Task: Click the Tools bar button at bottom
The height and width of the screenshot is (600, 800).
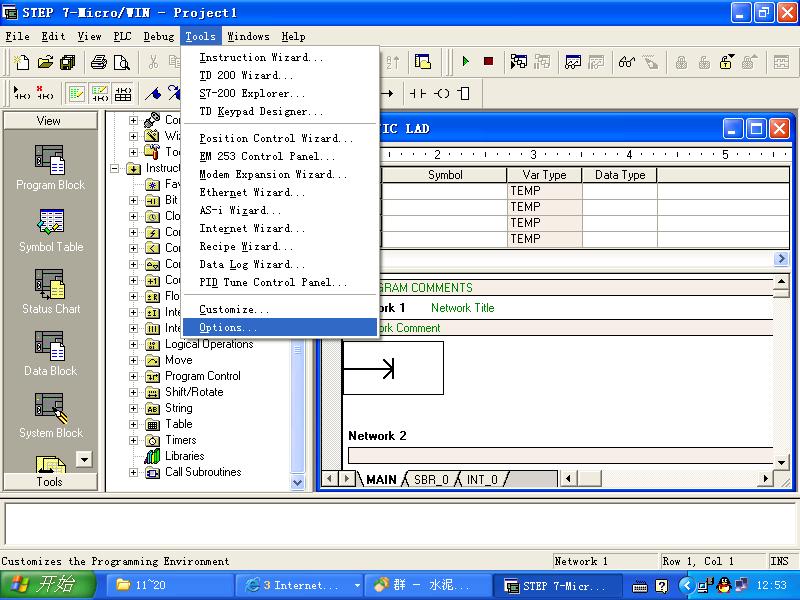Action: click(50, 482)
